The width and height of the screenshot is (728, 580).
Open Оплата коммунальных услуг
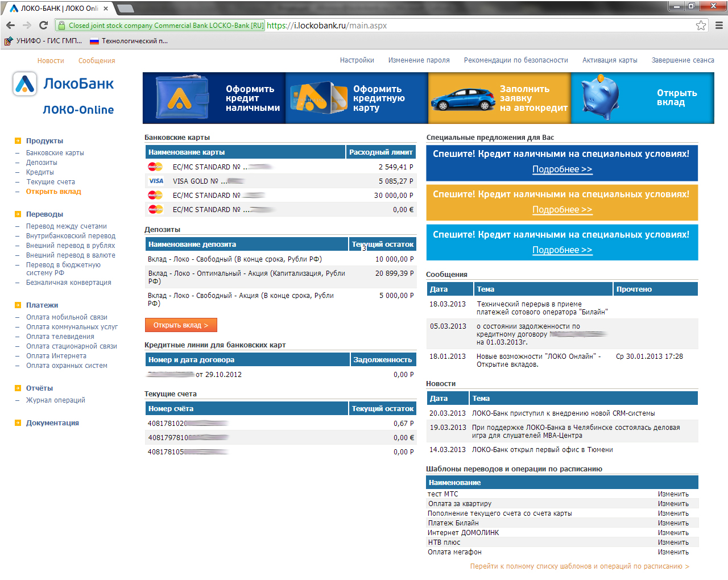tap(72, 327)
